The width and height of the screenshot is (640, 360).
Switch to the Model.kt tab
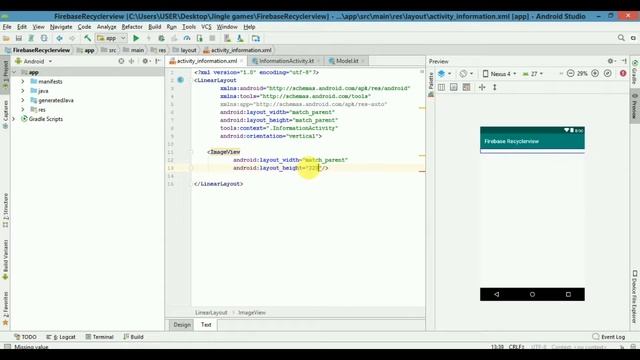(346, 61)
